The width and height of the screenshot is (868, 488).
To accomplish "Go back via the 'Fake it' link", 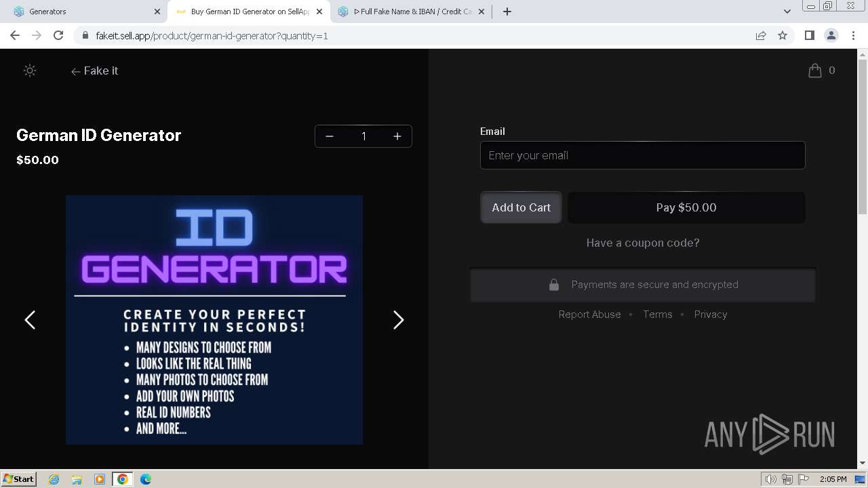I will [x=94, y=71].
